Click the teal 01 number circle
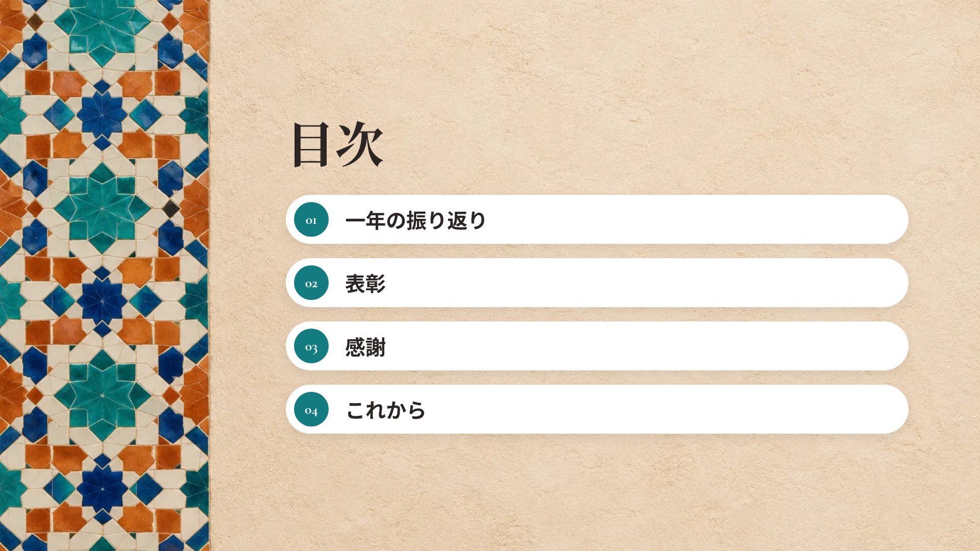This screenshot has width=980, height=551. (x=311, y=219)
